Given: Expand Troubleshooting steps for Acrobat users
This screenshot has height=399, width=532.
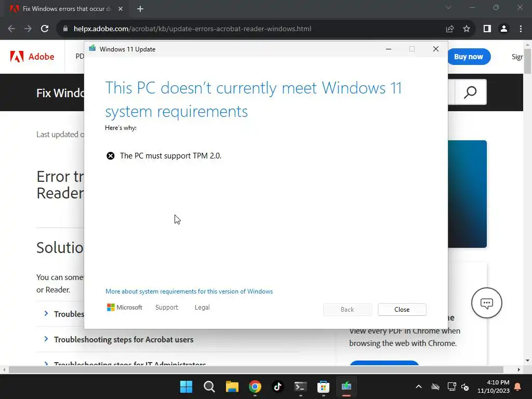Looking at the screenshot, I should pyautogui.click(x=124, y=340).
